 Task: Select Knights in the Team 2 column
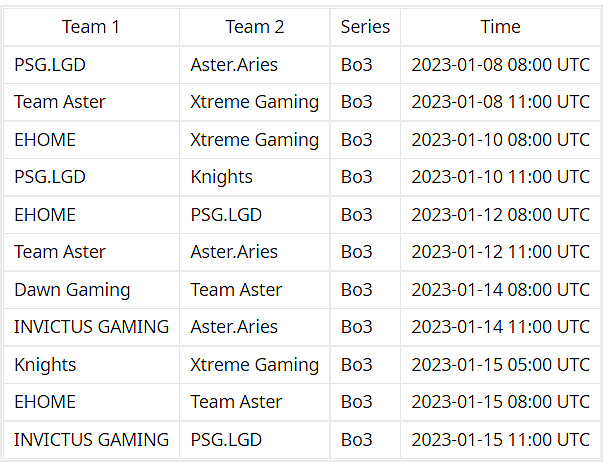[221, 177]
